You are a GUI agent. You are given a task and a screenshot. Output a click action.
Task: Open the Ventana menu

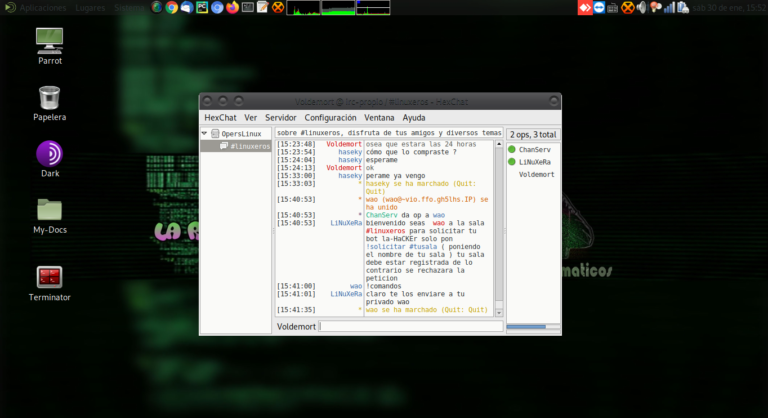(379, 117)
